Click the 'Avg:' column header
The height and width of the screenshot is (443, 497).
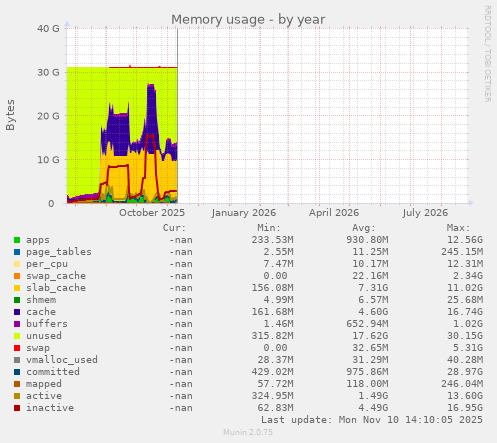coord(364,228)
